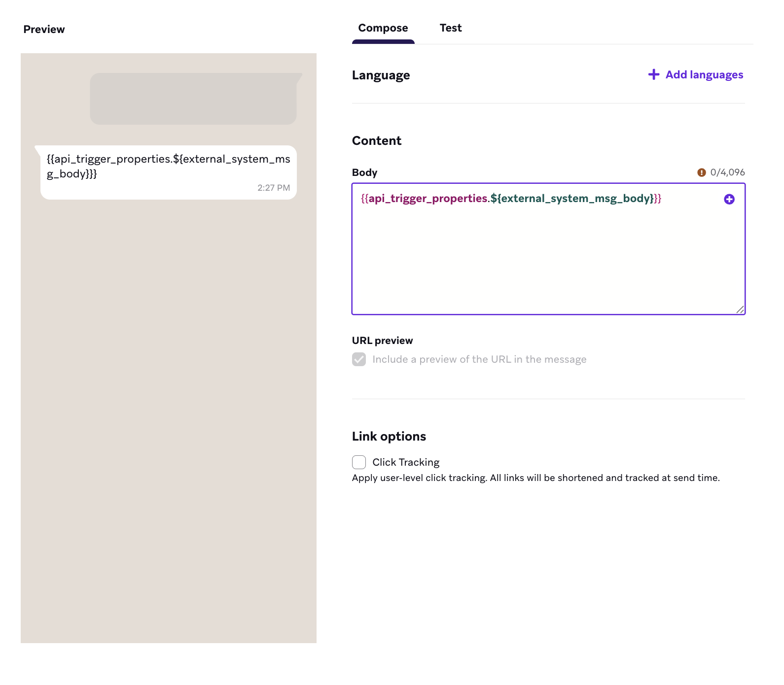Toggle the Click Tracking checkbox
784x685 pixels.
[x=359, y=462]
